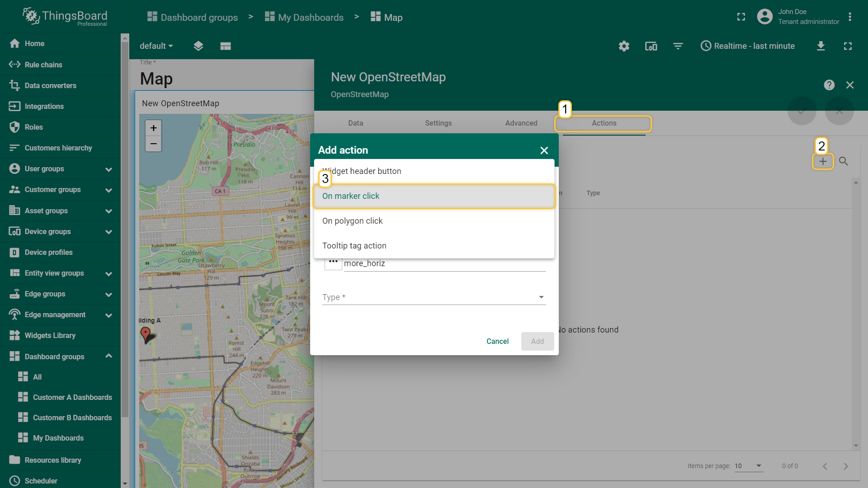
Task: Click the layout view icon next to layers
Action: point(226,46)
